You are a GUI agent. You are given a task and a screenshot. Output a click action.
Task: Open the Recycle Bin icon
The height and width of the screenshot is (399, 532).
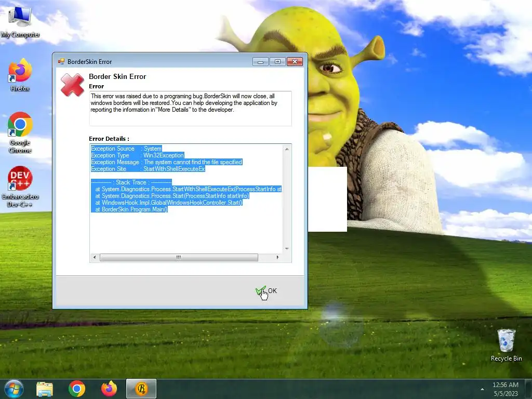tap(506, 345)
